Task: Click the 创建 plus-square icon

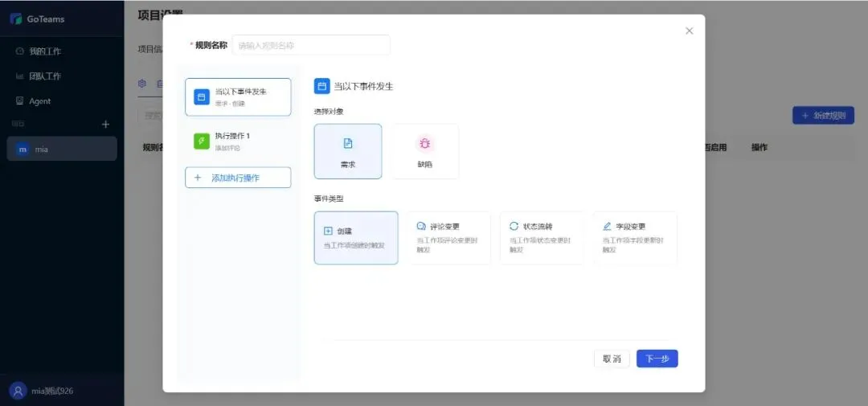Action: [328, 231]
